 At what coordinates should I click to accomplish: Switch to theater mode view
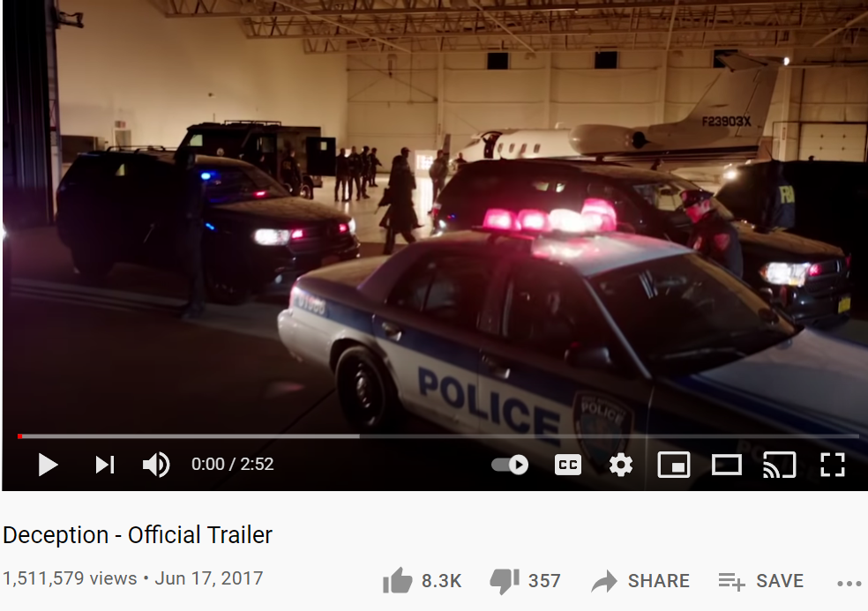[726, 465]
